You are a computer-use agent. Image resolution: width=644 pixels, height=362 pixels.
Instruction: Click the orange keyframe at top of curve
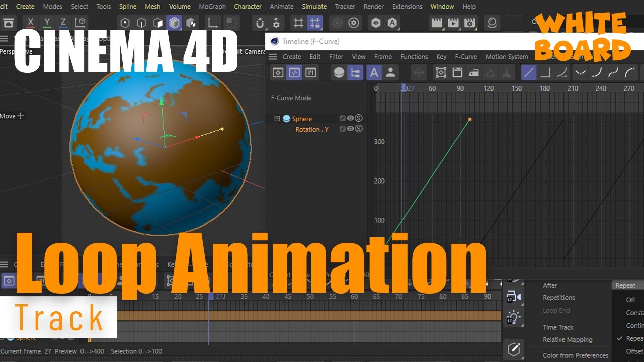pos(470,119)
